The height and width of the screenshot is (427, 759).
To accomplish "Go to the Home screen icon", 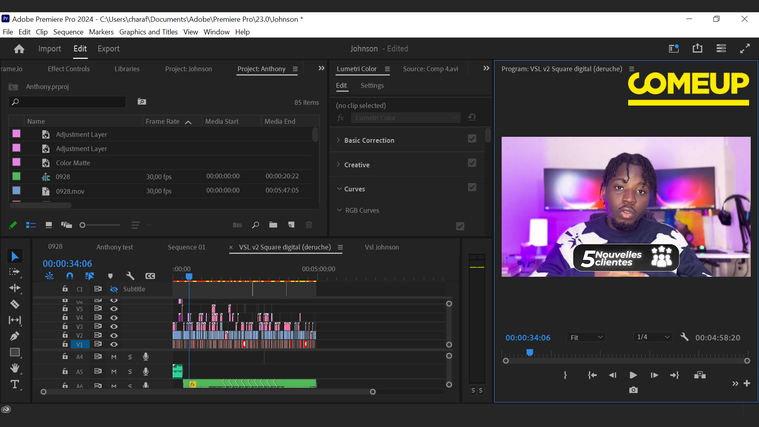I will tap(19, 49).
